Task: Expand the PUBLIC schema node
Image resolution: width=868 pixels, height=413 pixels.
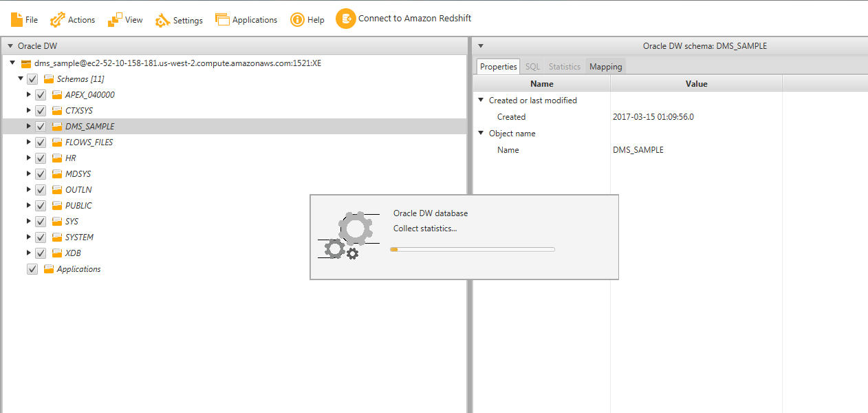Action: [x=29, y=205]
